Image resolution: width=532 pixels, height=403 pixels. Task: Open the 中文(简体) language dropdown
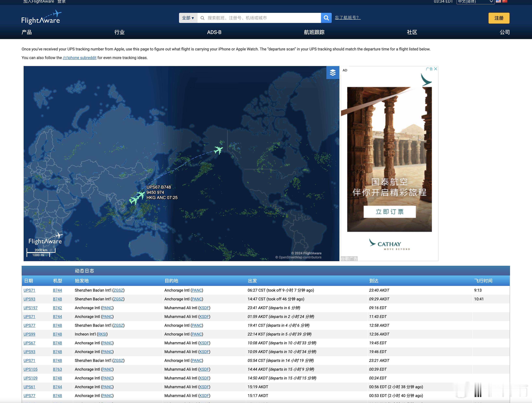click(475, 2)
